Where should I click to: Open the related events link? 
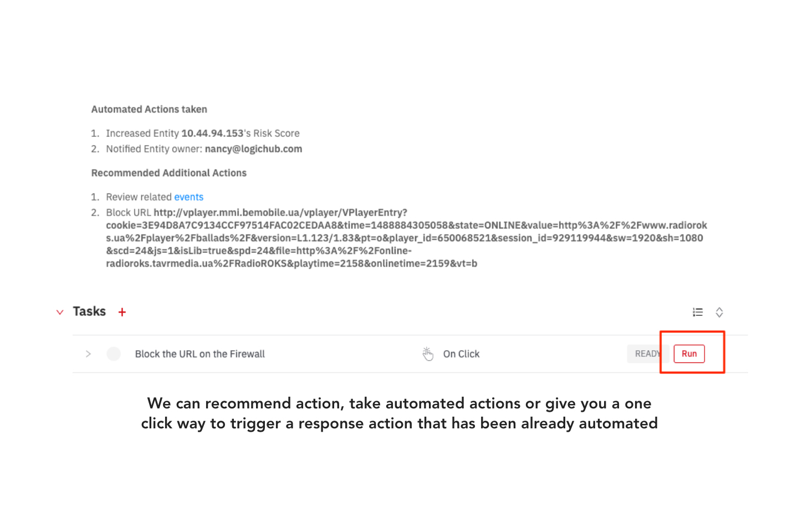coord(188,197)
